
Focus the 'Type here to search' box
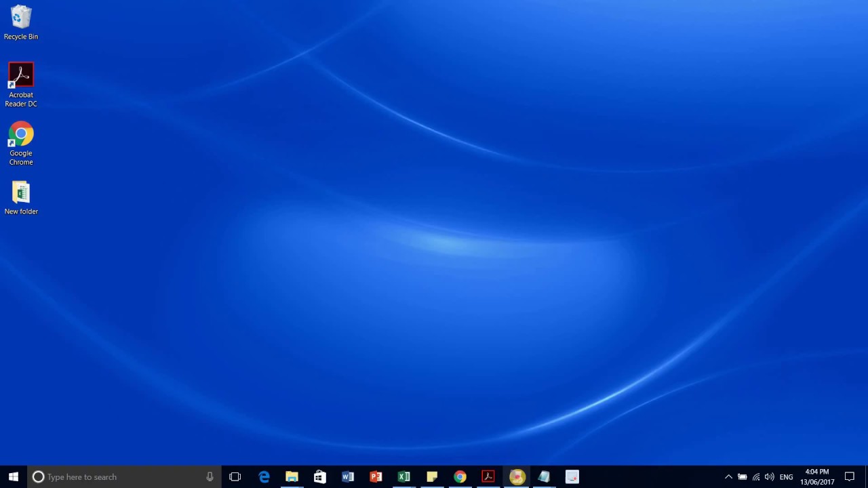[x=124, y=476]
